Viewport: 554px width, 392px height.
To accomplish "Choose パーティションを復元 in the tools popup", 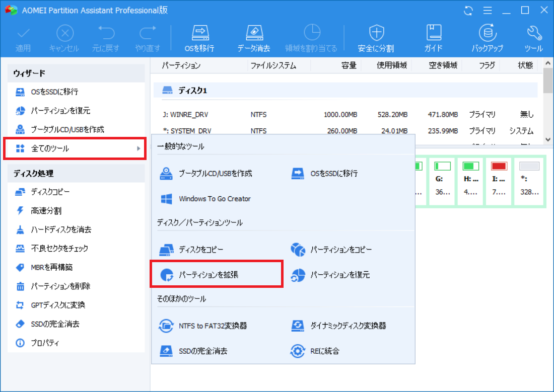I will click(330, 275).
